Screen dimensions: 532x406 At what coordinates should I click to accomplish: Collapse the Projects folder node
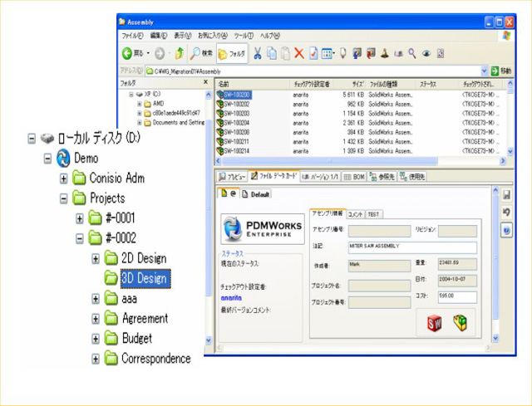64,198
